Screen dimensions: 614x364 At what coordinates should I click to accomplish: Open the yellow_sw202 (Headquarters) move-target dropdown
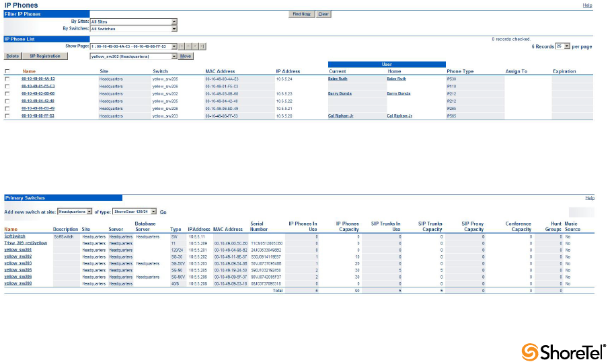[134, 56]
